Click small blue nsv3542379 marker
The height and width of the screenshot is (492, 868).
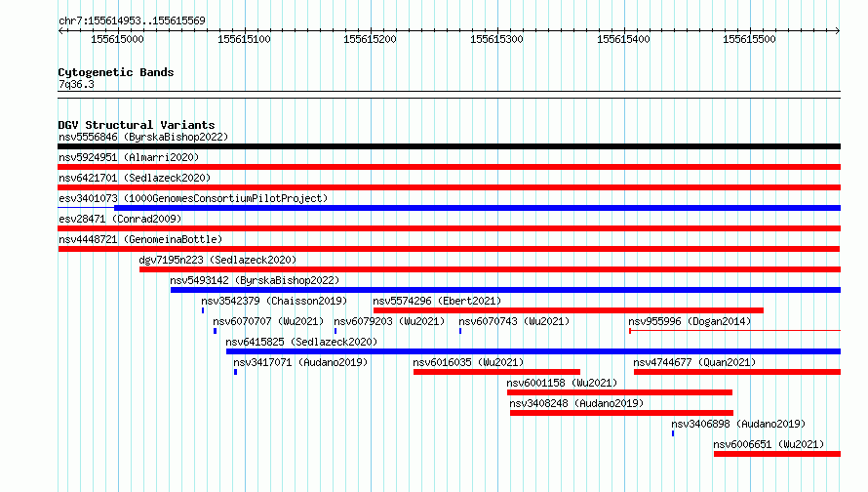click(203, 310)
